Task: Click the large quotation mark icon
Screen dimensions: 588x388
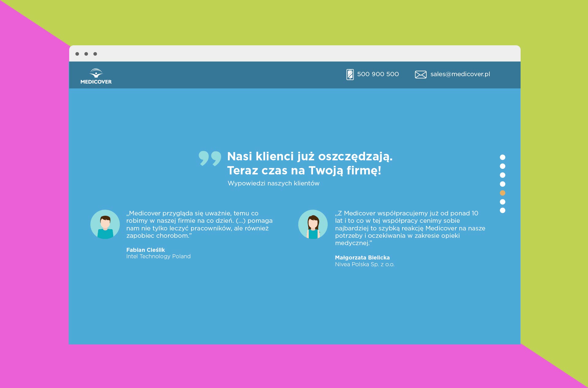Action: pyautogui.click(x=210, y=159)
